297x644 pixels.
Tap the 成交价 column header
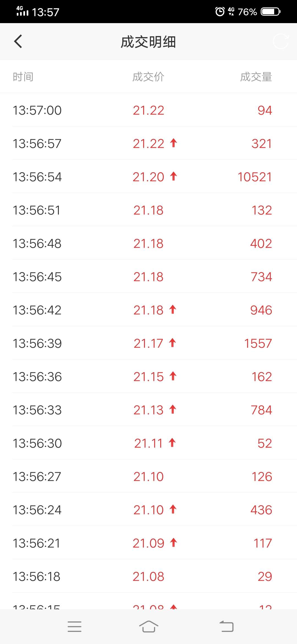coord(148,77)
